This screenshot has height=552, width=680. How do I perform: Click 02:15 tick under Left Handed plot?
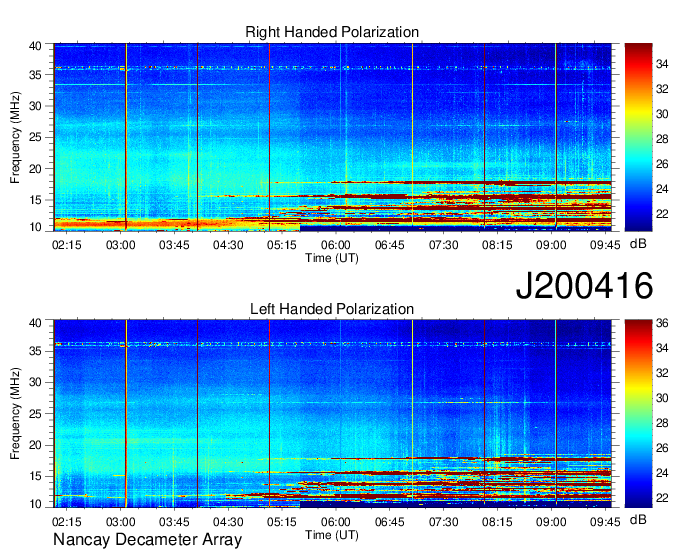click(66, 521)
